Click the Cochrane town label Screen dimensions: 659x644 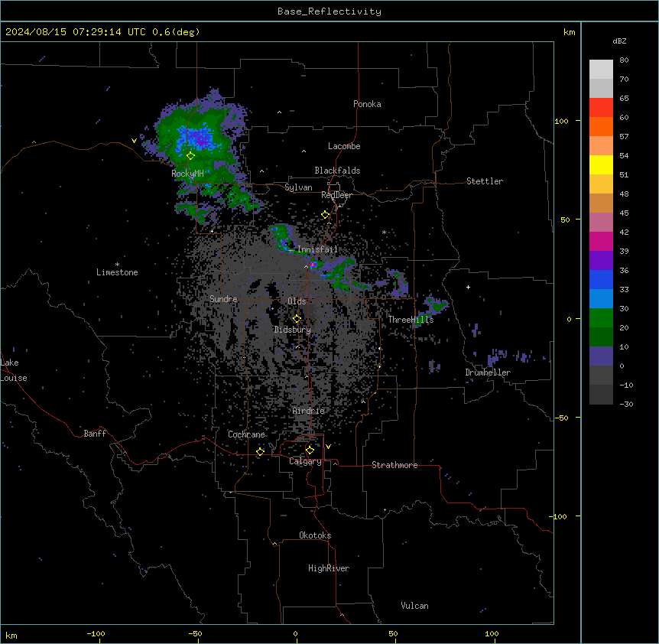(246, 434)
